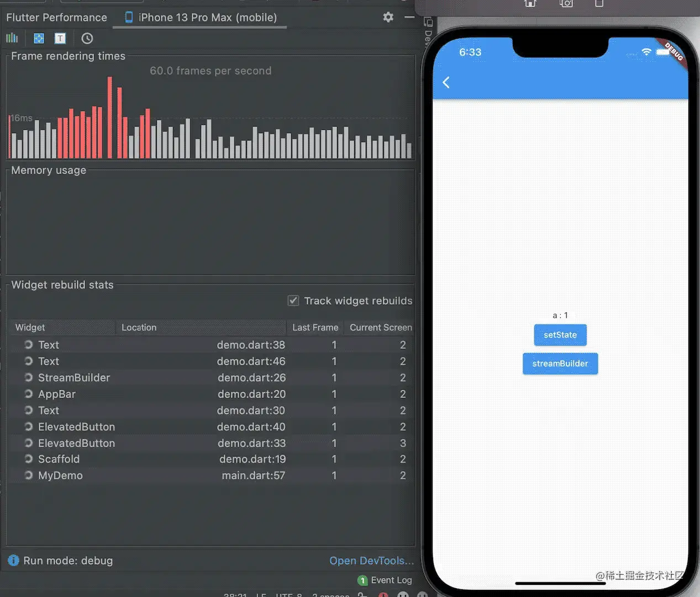Tap the setState button in the simulator

pyautogui.click(x=560, y=335)
